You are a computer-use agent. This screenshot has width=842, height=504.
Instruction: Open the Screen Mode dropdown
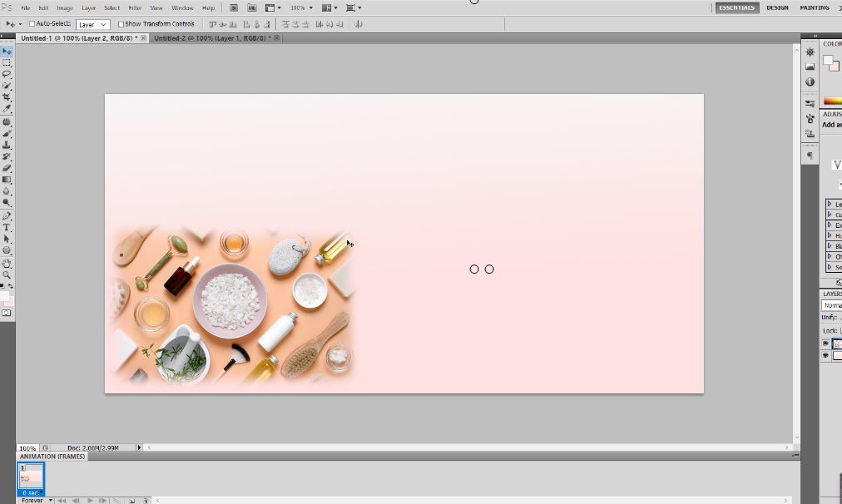point(354,8)
